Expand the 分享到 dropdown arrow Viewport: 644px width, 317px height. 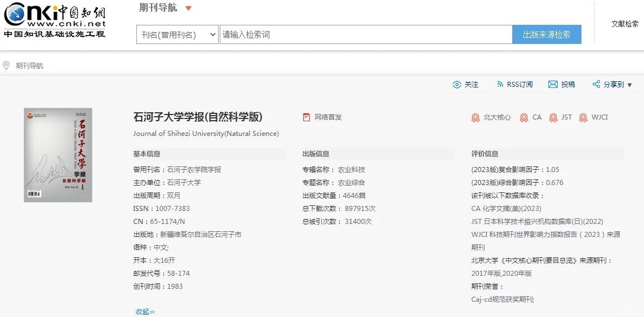(629, 85)
